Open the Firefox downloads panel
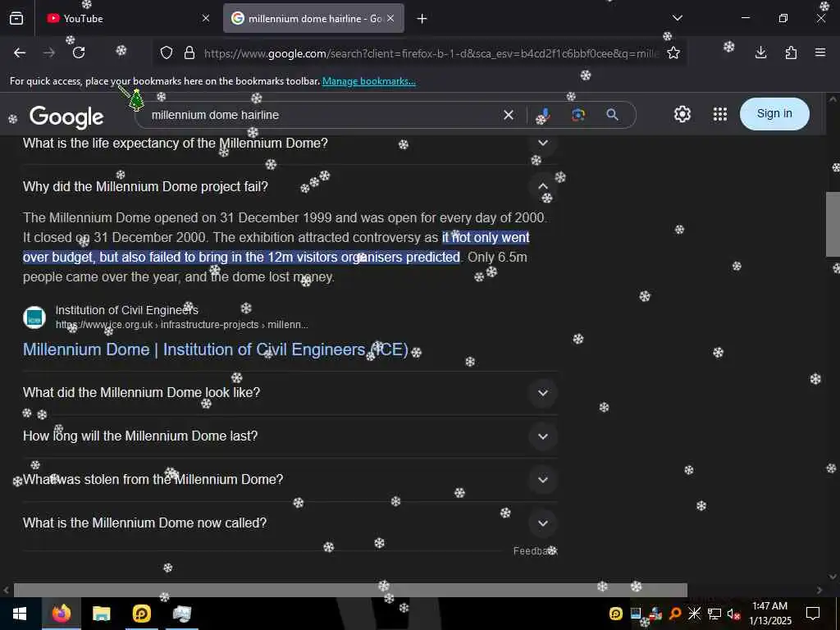 pyautogui.click(x=760, y=52)
